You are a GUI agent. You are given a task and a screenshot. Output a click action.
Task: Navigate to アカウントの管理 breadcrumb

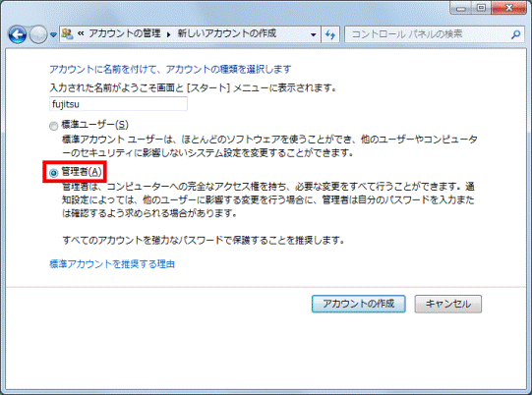pos(125,33)
